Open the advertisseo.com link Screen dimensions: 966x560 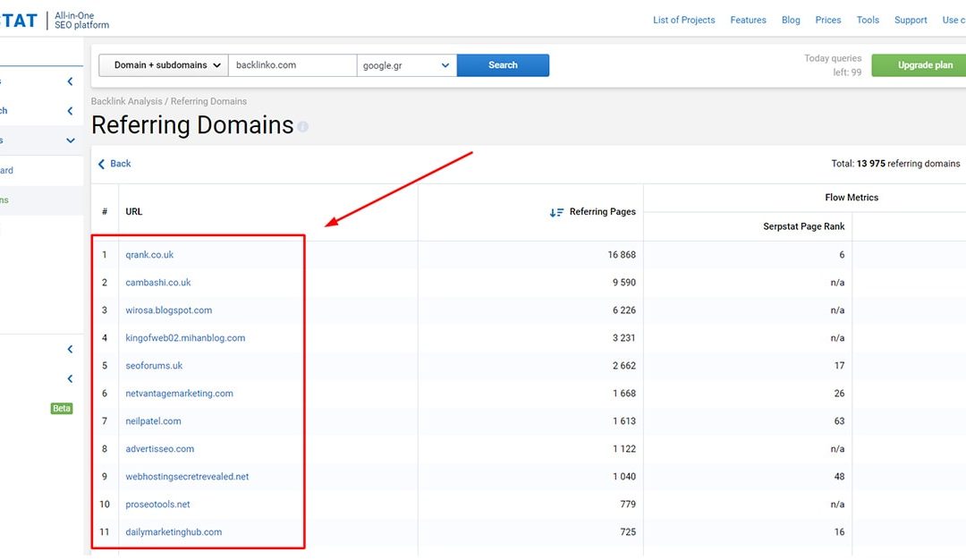[x=159, y=449]
